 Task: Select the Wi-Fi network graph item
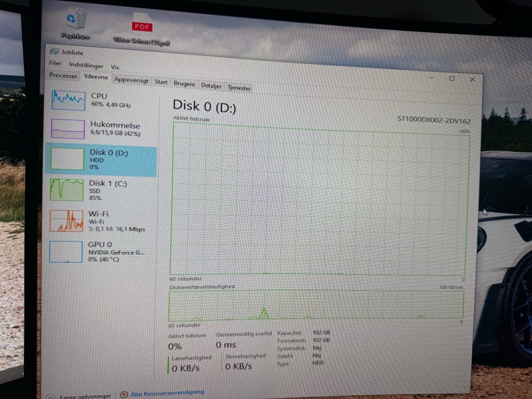pos(100,221)
